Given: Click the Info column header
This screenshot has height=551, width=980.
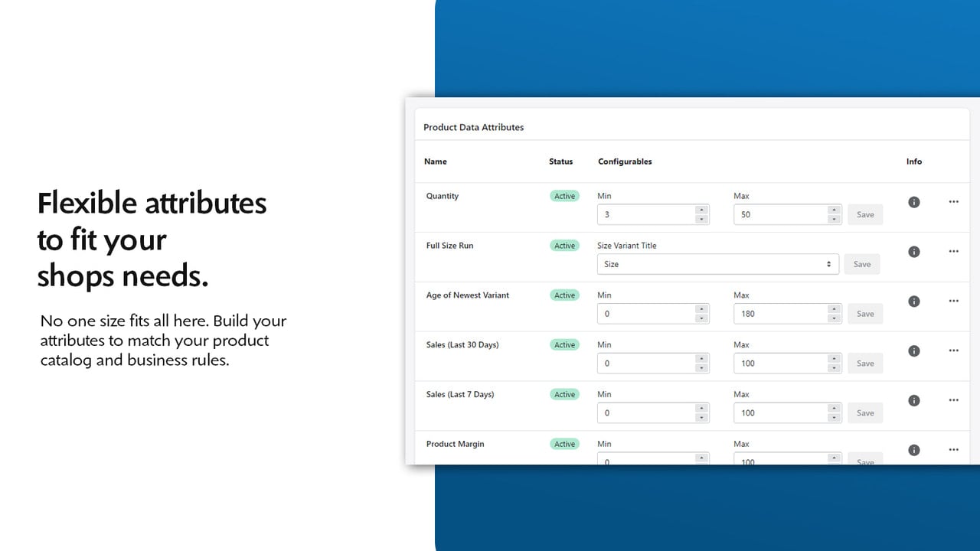Looking at the screenshot, I should pos(914,161).
